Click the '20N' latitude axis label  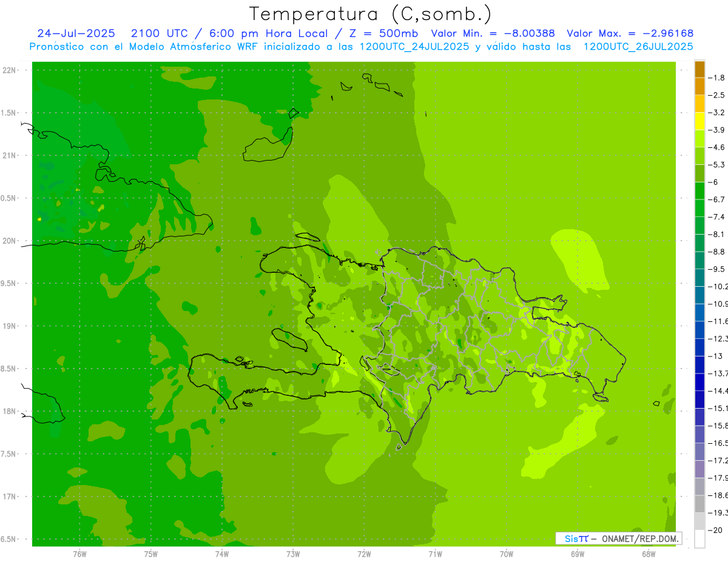coord(10,241)
